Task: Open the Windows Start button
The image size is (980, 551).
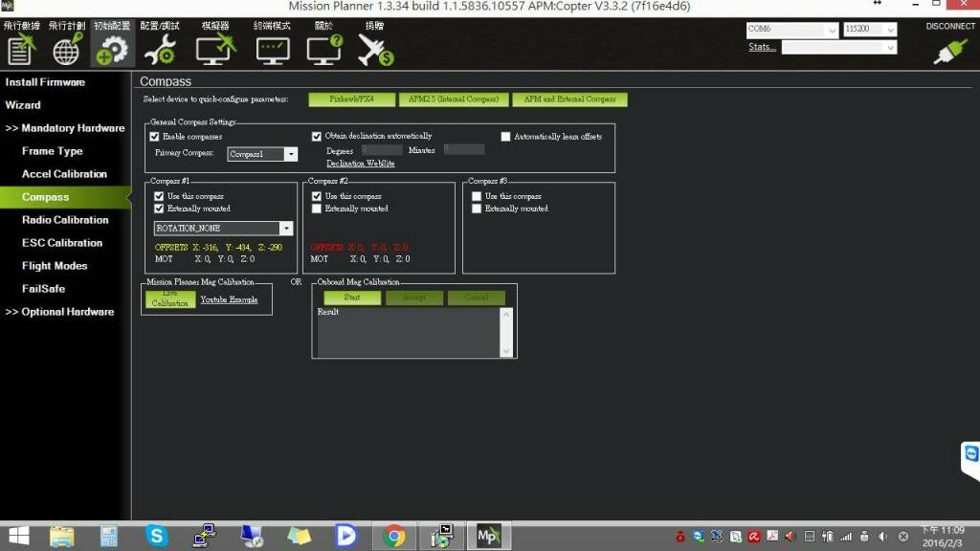Action: click(19, 536)
